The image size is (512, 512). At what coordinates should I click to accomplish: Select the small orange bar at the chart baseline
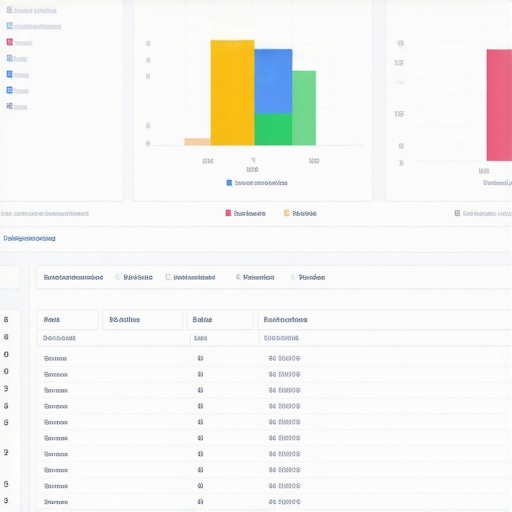197,142
